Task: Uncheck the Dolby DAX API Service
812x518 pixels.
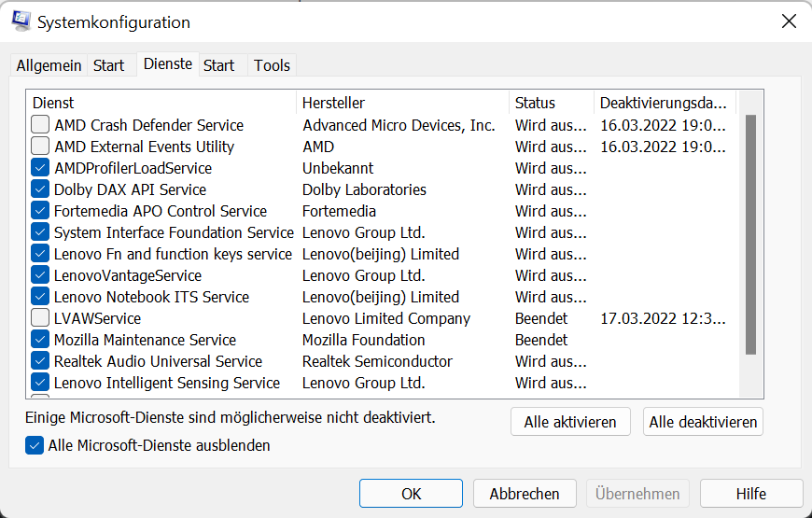Action: (40, 189)
